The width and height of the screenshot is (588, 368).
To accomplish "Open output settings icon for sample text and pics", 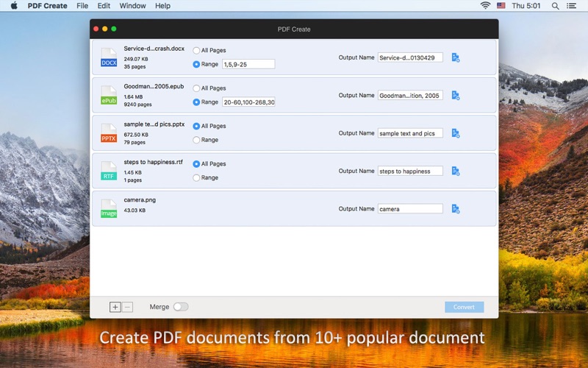I will (456, 133).
